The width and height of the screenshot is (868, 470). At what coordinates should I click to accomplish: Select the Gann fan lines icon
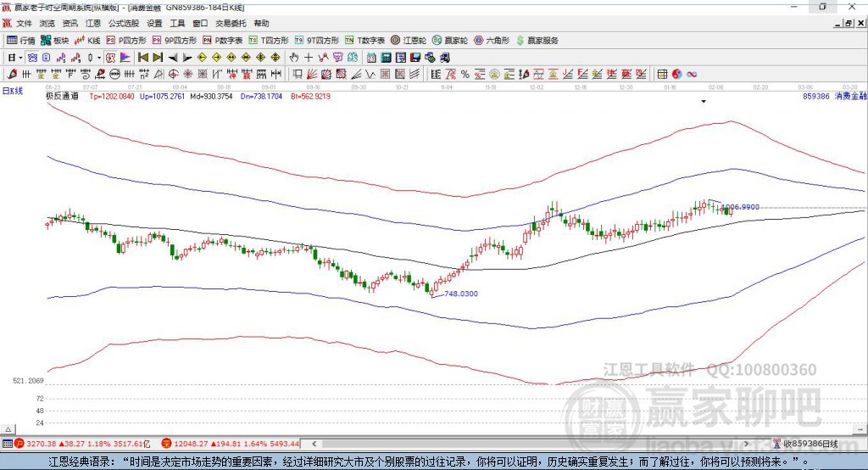(x=312, y=74)
